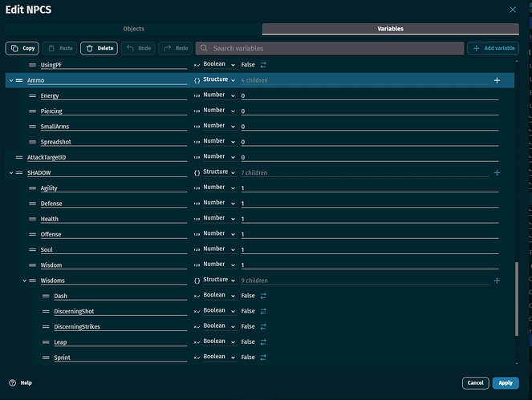
Task: Open the type dropdown for Wisdoms
Action: click(x=219, y=280)
